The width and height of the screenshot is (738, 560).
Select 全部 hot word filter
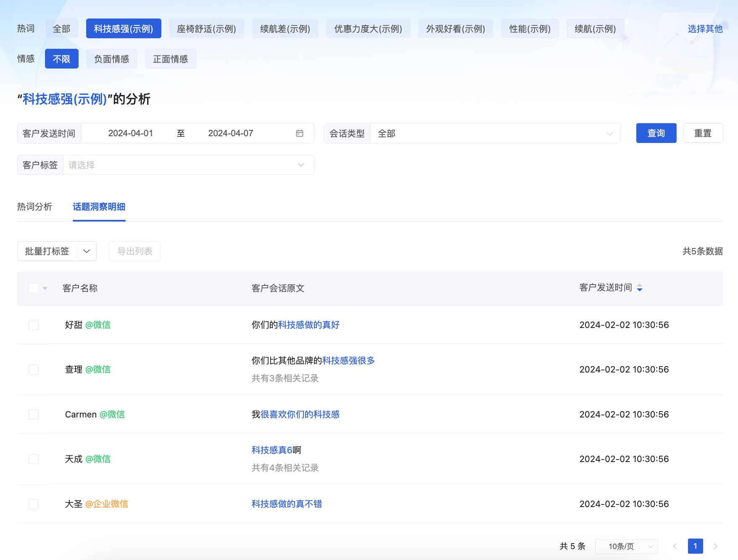point(61,29)
